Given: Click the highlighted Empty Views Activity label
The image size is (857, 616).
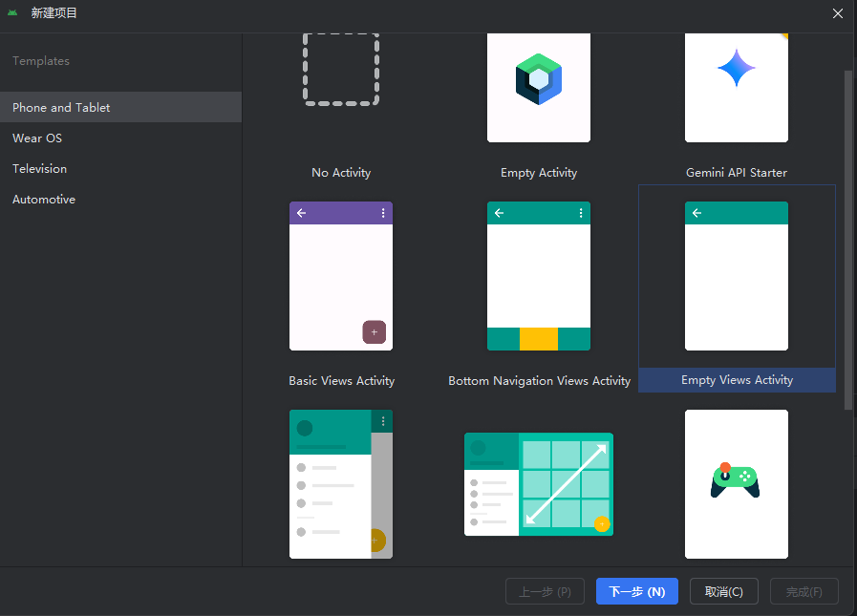Looking at the screenshot, I should coord(737,380).
